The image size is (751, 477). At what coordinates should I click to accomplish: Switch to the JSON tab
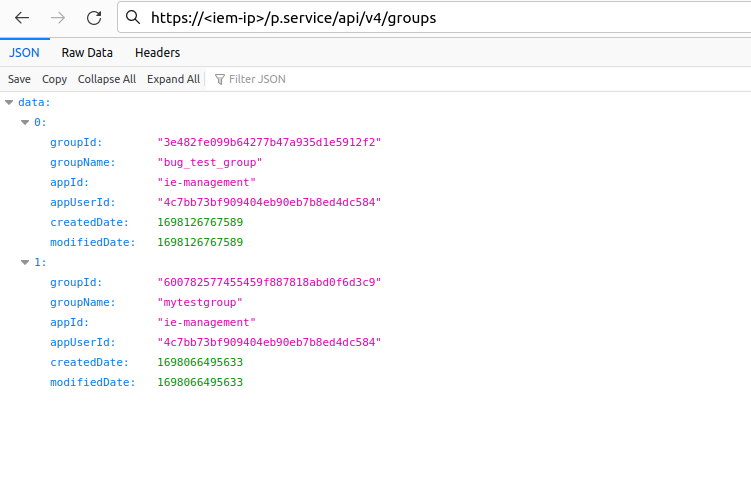(24, 53)
